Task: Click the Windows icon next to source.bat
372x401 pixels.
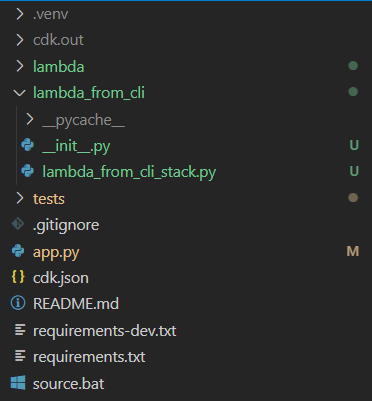Action: point(18,383)
